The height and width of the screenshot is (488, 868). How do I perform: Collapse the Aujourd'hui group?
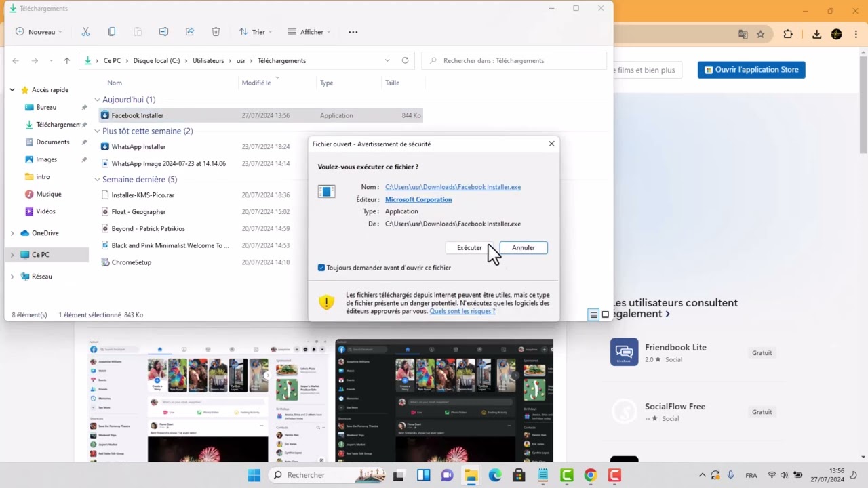pyautogui.click(x=97, y=100)
